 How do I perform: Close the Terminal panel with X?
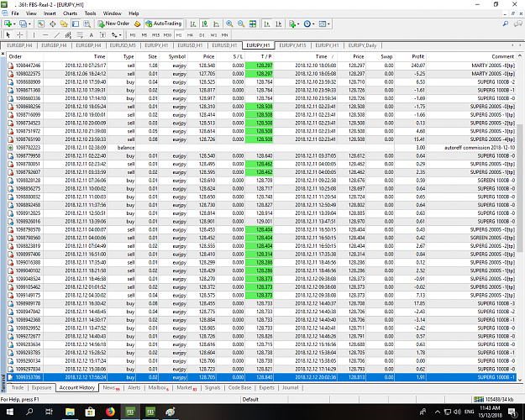point(3,54)
